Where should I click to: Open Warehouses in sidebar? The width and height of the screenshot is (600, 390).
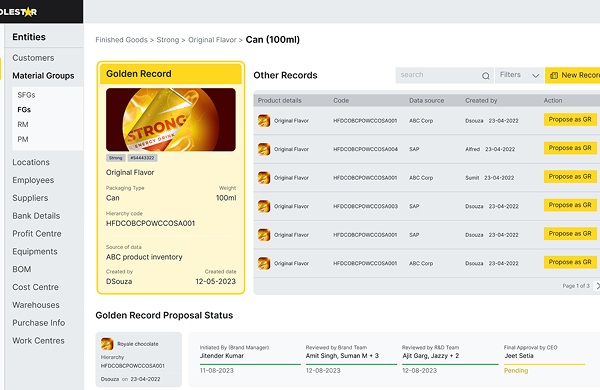36,305
